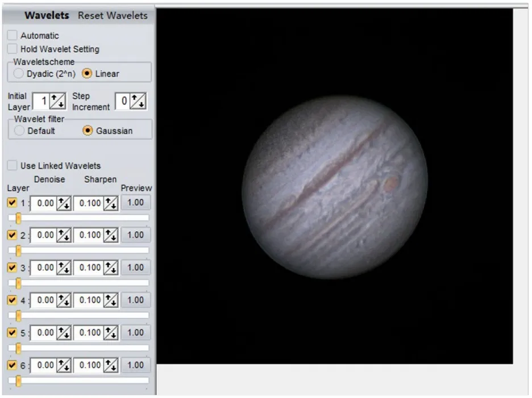Screen dimensions: 532x398
Task: Toggle wavelet Layer 6 checkbox
Action: (x=12, y=365)
